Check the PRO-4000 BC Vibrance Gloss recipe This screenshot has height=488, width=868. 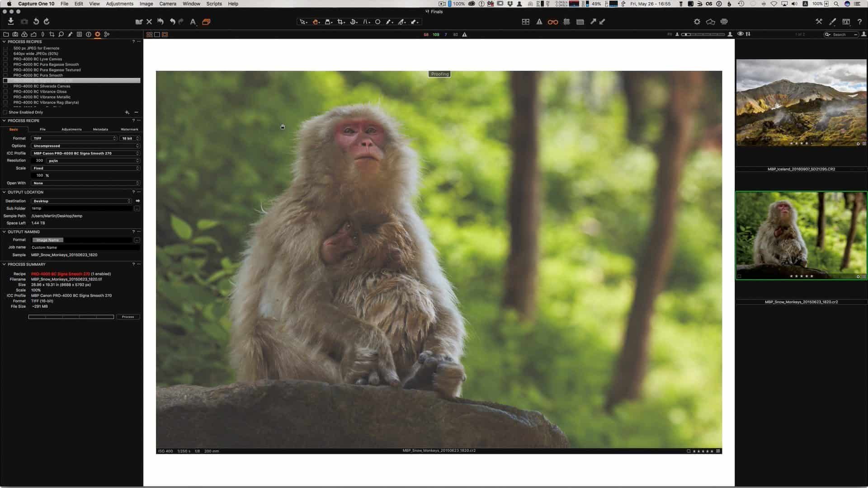point(5,92)
